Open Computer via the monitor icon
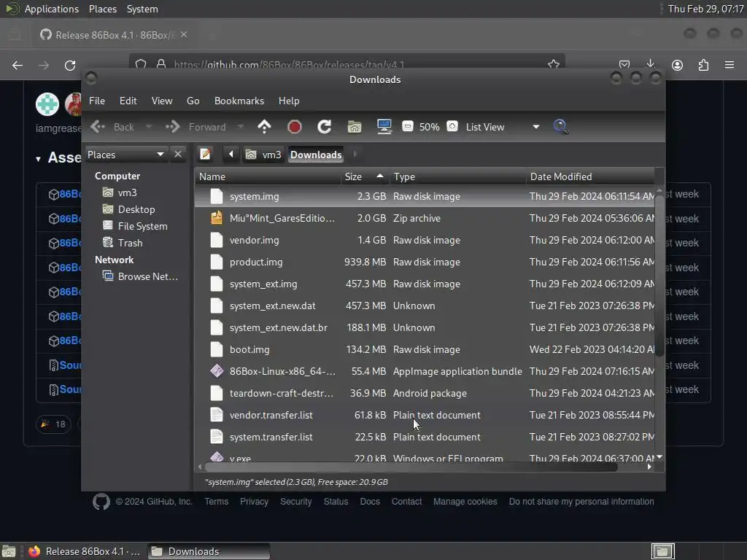The height and width of the screenshot is (560, 747). (384, 127)
